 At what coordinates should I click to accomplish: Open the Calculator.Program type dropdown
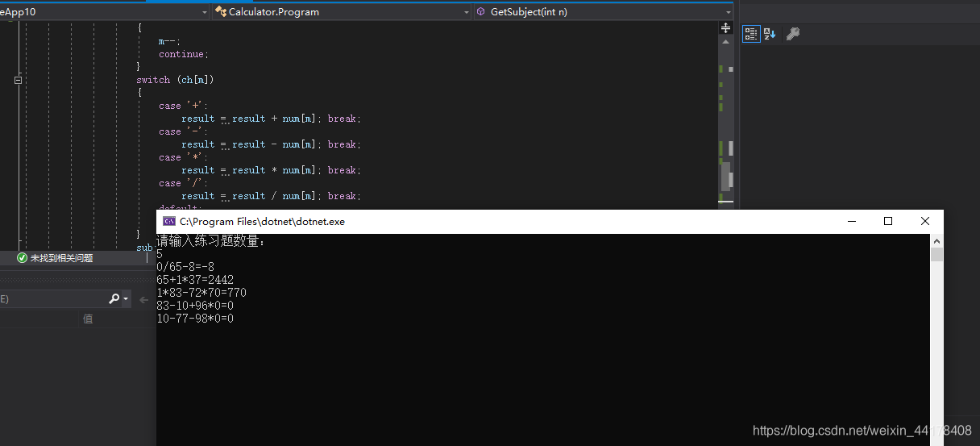(467, 12)
